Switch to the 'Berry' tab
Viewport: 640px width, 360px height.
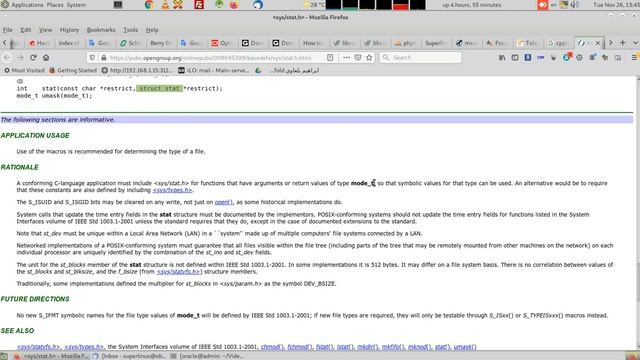click(160, 43)
